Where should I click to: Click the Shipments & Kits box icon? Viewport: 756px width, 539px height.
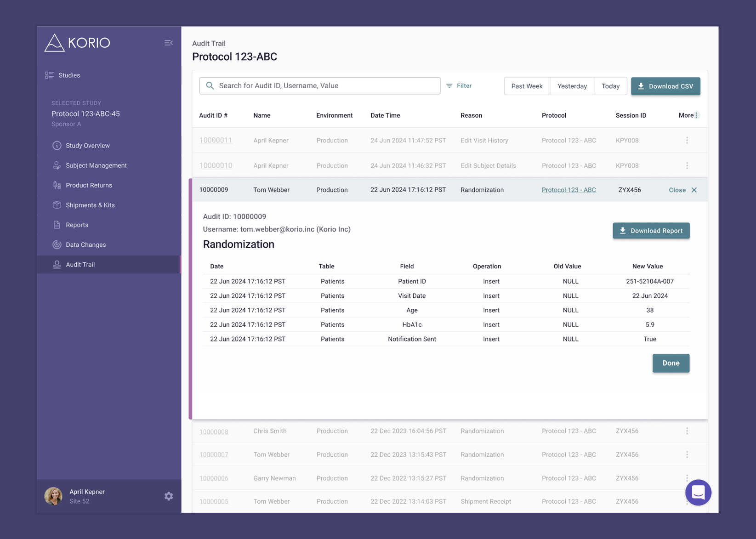pyautogui.click(x=57, y=205)
